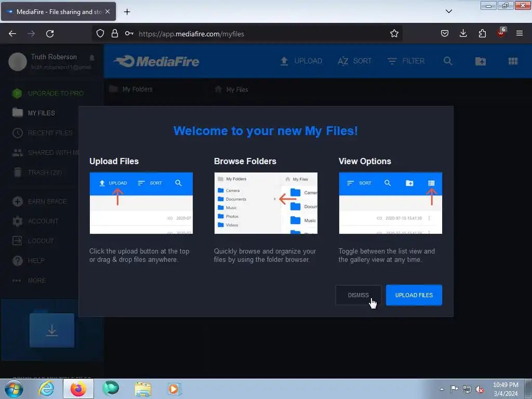
Task: Open the media player taskbar icon
Action: coord(175,389)
